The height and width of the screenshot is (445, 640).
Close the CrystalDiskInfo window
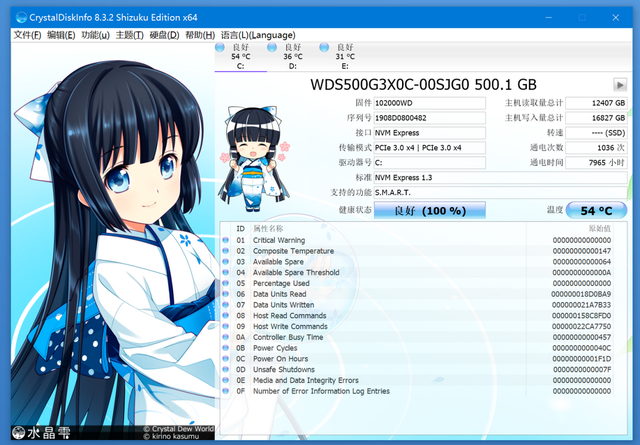pos(616,18)
